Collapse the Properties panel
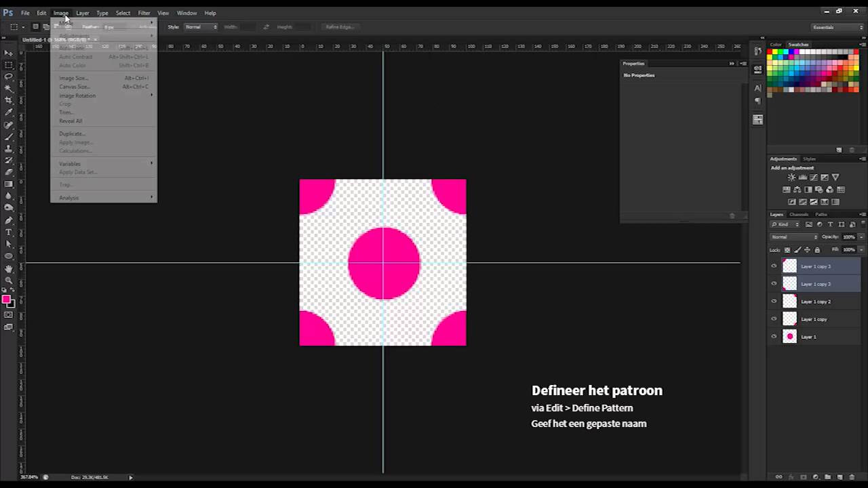Image resolution: width=868 pixels, height=488 pixels. click(732, 64)
